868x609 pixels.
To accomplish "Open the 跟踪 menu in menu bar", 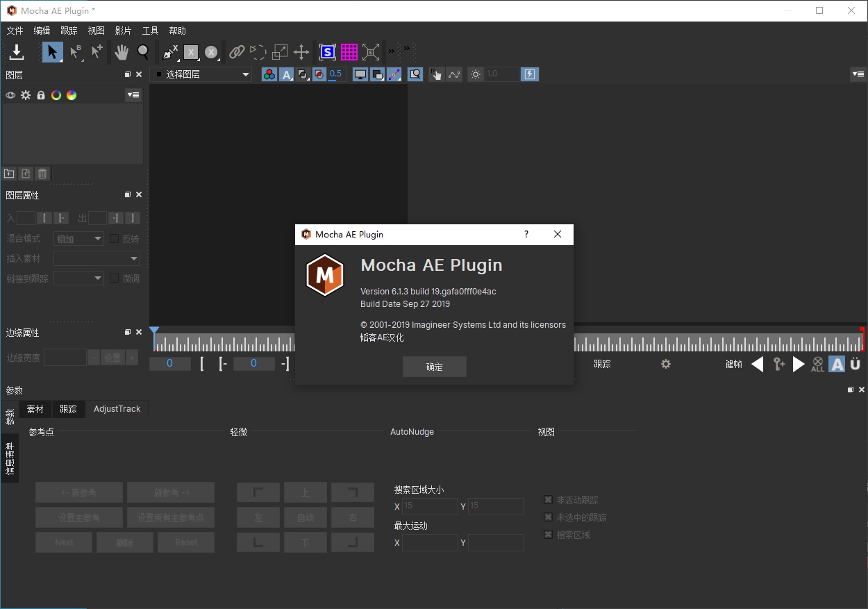I will pos(69,31).
